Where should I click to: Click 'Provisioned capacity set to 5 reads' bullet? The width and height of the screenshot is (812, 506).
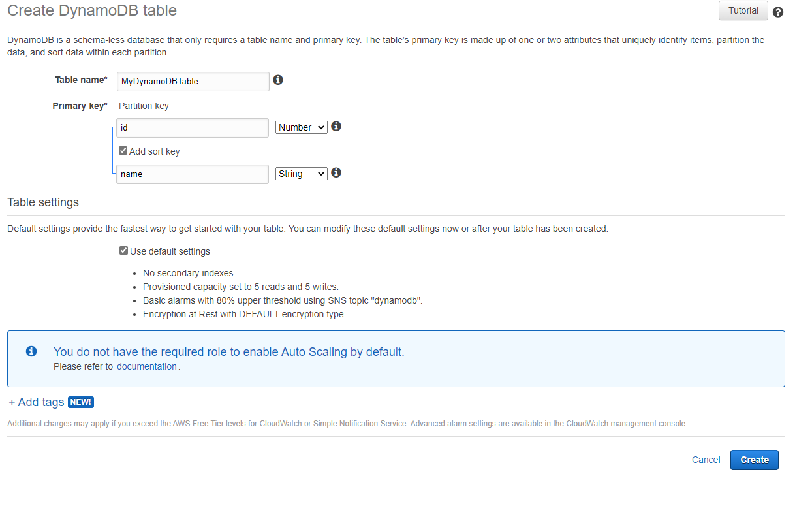(241, 287)
